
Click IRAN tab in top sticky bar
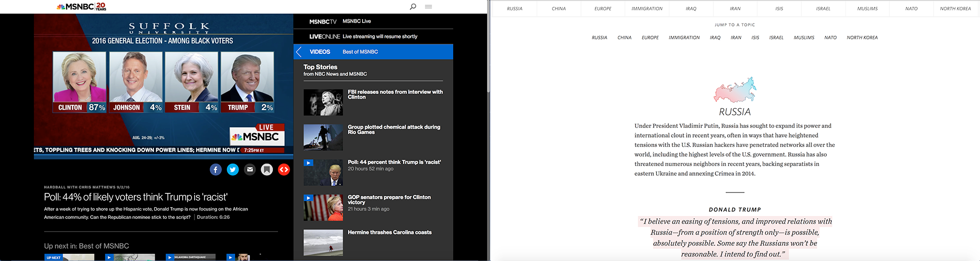[x=735, y=8]
